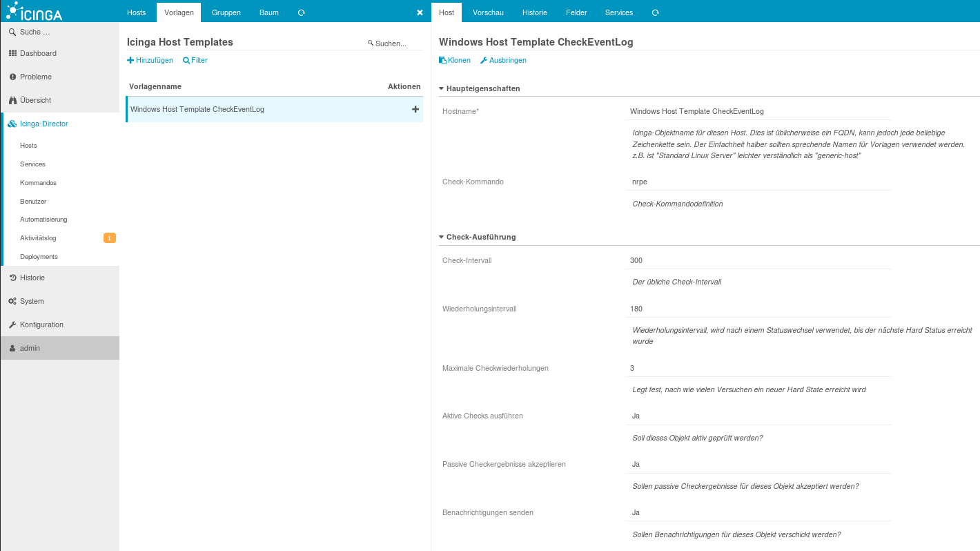The width and height of the screenshot is (980, 551).
Task: Switch to the Vorschau tab
Action: coord(488,12)
